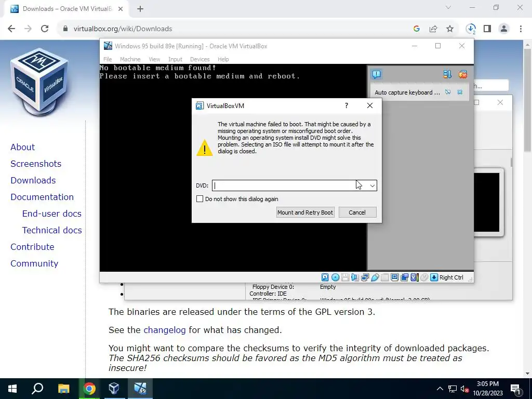Click VirtualBox Manager cube taskbar icon
Screen dimensions: 532x399
point(114,389)
